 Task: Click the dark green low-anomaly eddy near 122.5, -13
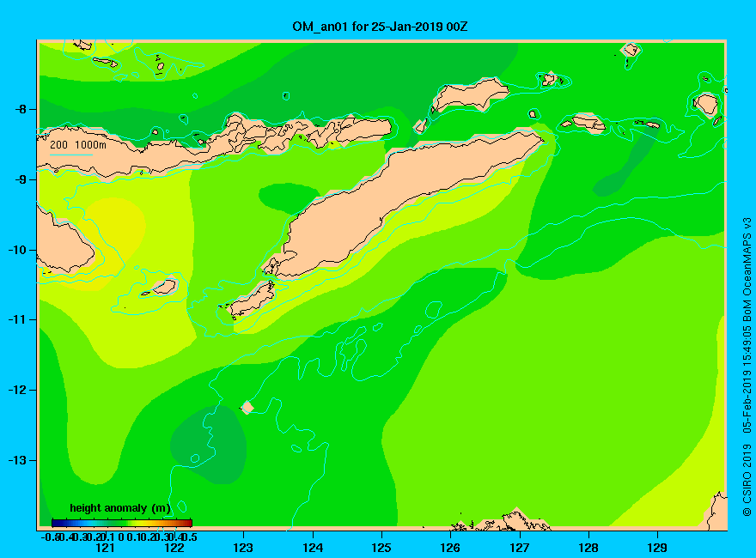[x=208, y=445]
